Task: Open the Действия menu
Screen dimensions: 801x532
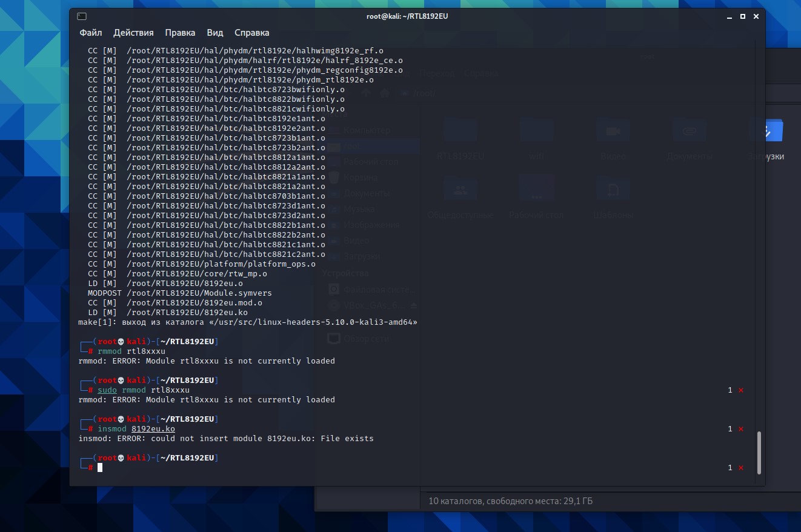Action: click(133, 33)
